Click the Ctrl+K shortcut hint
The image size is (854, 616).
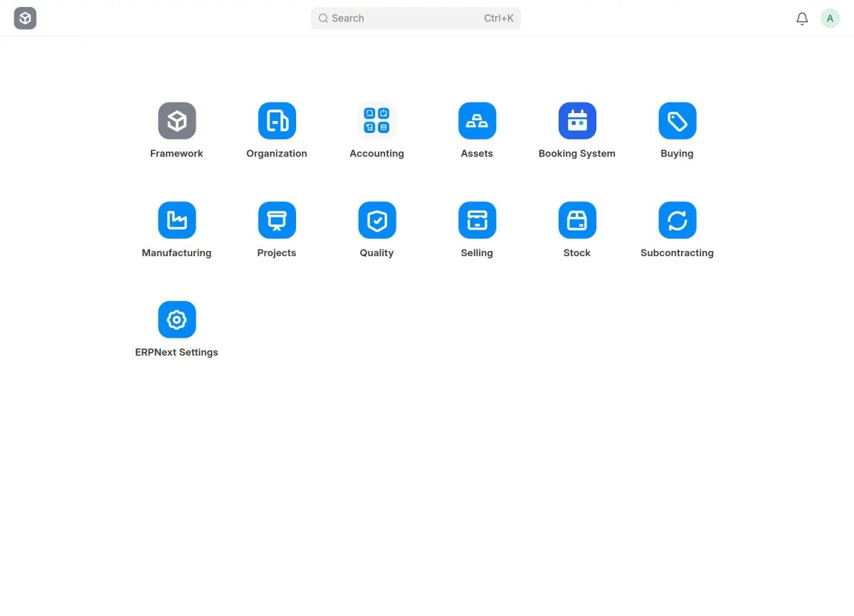499,18
